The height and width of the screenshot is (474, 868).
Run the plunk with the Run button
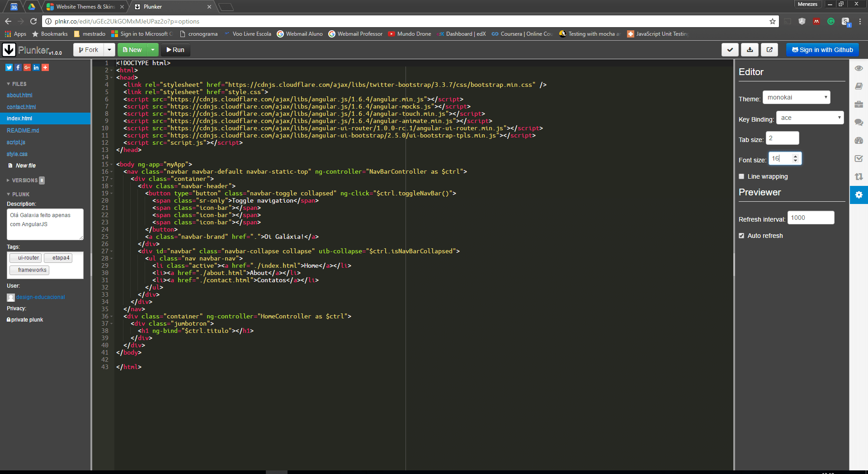coord(175,50)
